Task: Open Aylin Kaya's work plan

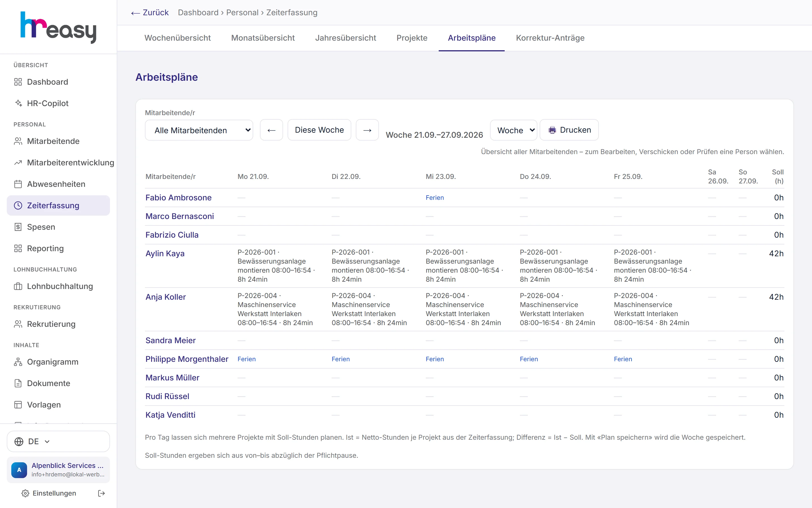Action: (165, 254)
